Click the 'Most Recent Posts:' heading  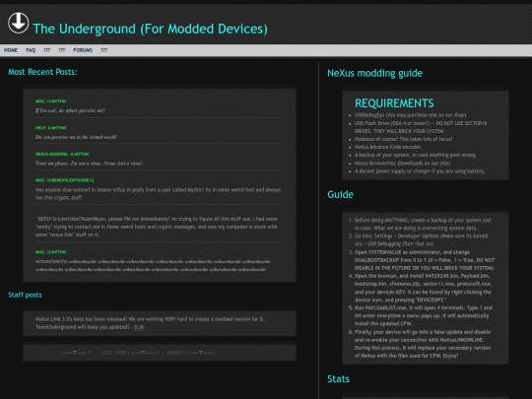(x=42, y=72)
